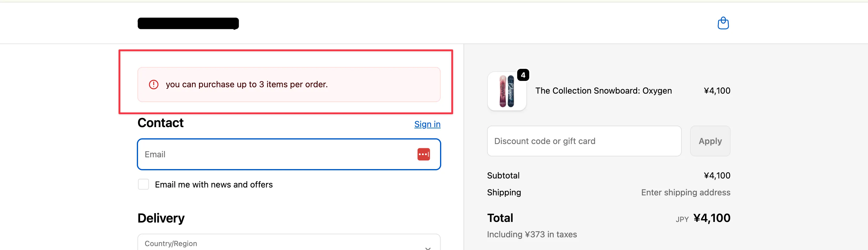Click the red alert exclamation icon

[153, 84]
